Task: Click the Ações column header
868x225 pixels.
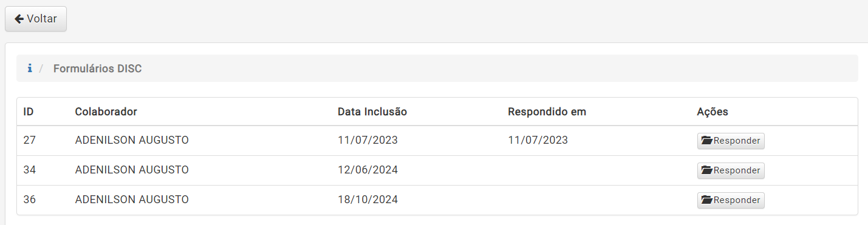Action: (713, 112)
